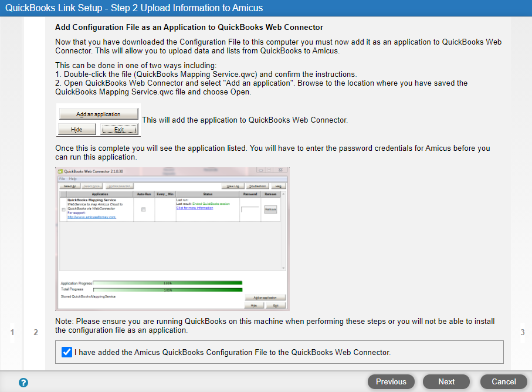Uncheck the 'I have added the Amicus QuickBooks Configuration File' checkbox
Screen dimensions: 532x392
(x=67, y=352)
